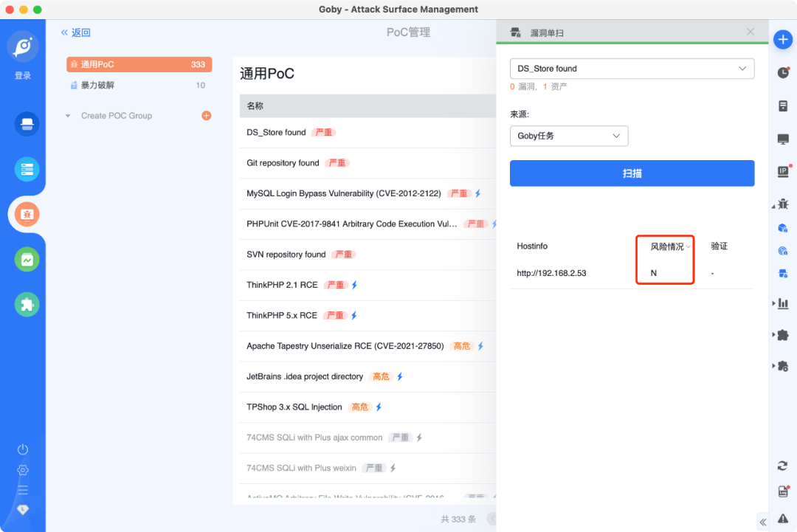Viewport: 797px width, 532px height.
Task: Click the diamond icon at sidebar bottom
Action: point(23,509)
